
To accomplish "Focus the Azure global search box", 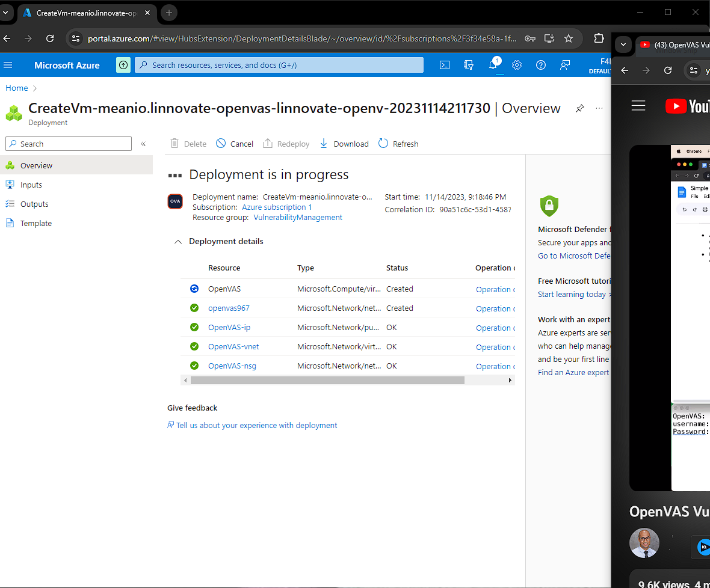I will 279,65.
